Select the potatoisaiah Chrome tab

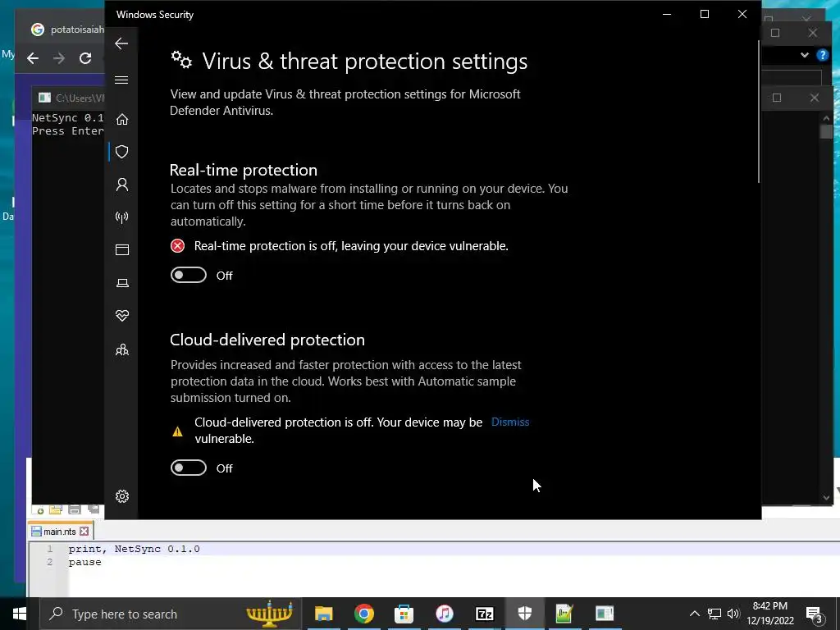[x=67, y=30]
